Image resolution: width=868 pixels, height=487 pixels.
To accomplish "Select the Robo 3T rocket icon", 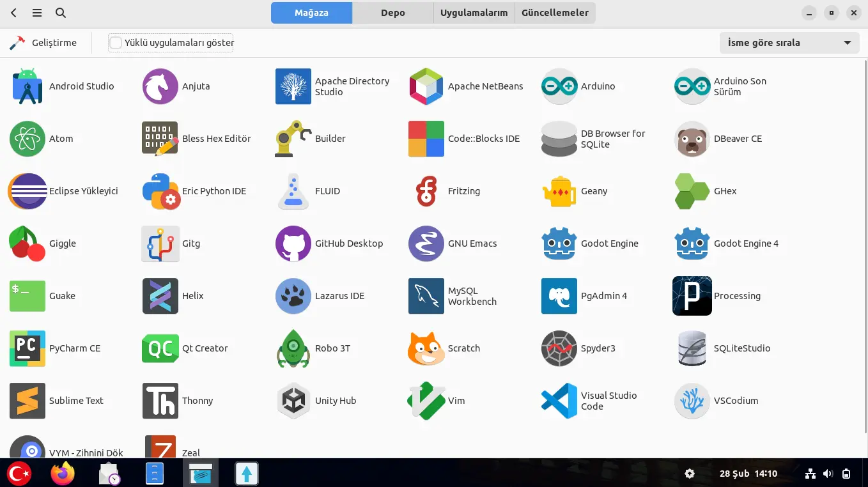I will click(x=293, y=348).
